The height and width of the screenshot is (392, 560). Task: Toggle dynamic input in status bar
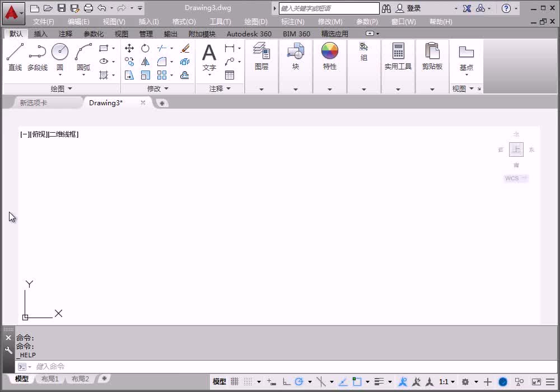pos(271,382)
